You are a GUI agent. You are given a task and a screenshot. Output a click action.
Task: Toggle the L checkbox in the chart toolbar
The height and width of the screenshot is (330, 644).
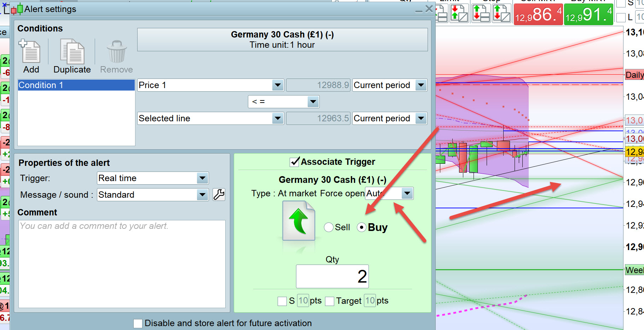click(621, 17)
